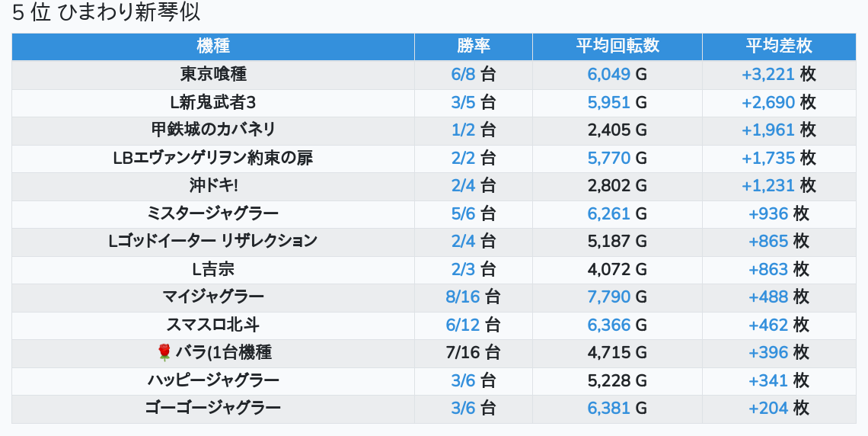868x436 pixels.
Task: Open the +1,231 link for 沖ドキ!
Action: 768,186
